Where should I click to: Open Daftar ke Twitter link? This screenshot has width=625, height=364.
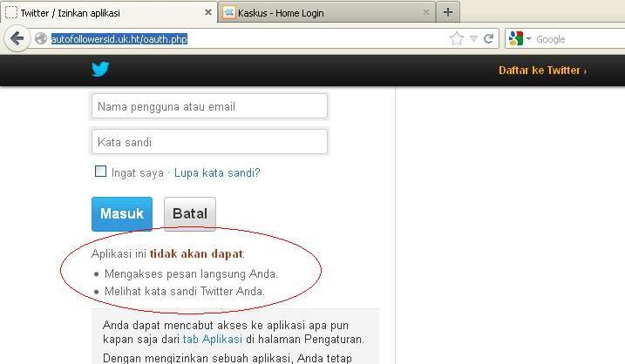[x=542, y=71]
